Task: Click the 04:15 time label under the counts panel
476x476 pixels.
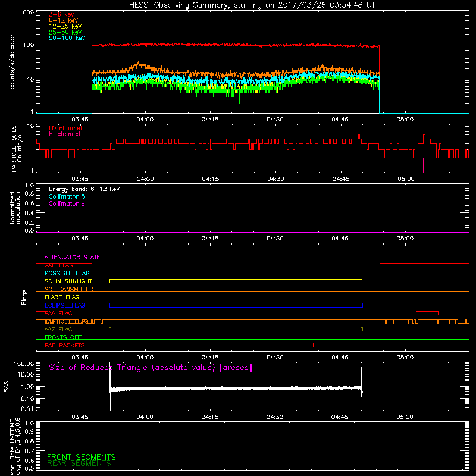Action: [x=210, y=120]
